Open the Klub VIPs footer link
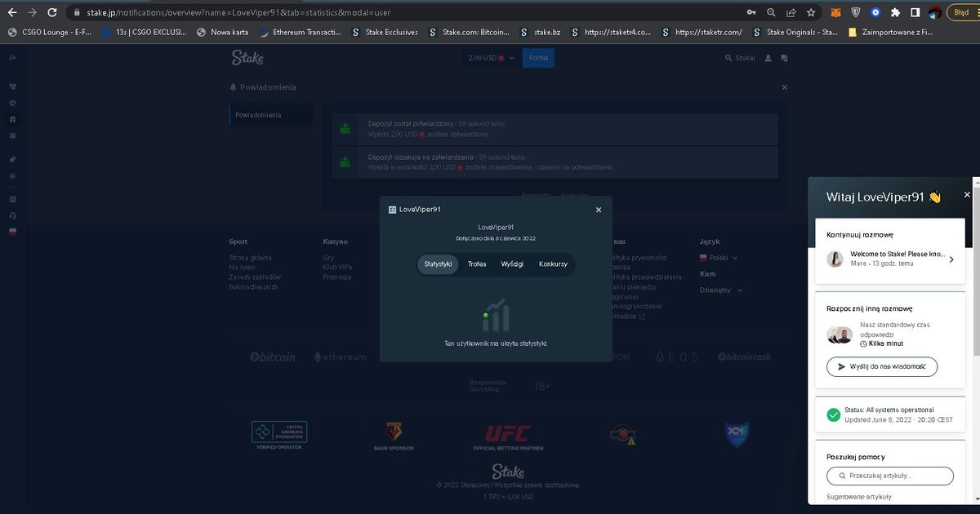Image resolution: width=980 pixels, height=514 pixels. pyautogui.click(x=337, y=267)
